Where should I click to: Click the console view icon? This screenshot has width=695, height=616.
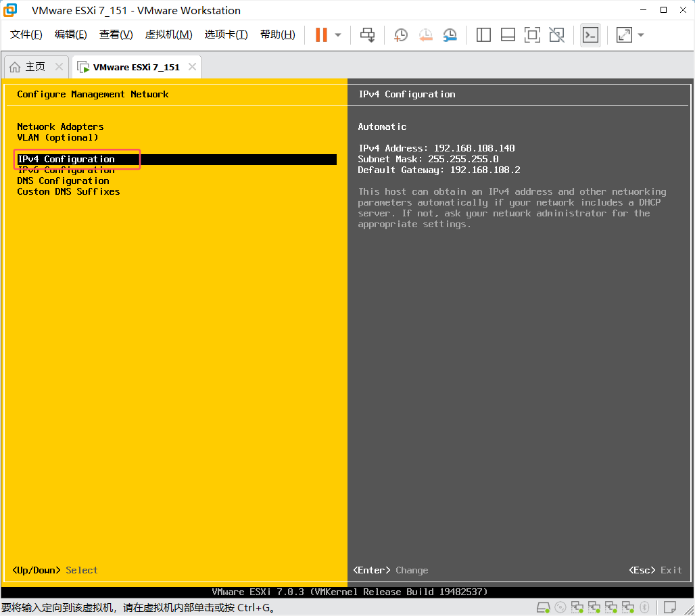coord(590,34)
